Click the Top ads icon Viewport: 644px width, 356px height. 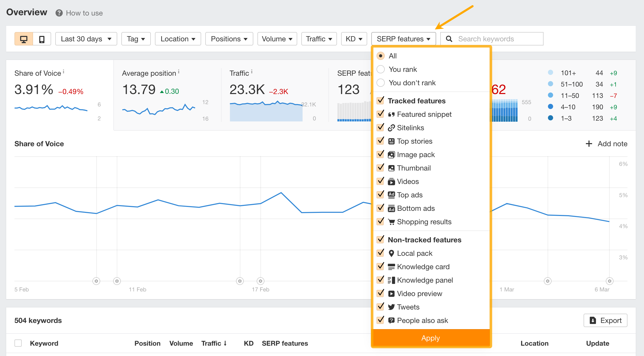pos(391,195)
